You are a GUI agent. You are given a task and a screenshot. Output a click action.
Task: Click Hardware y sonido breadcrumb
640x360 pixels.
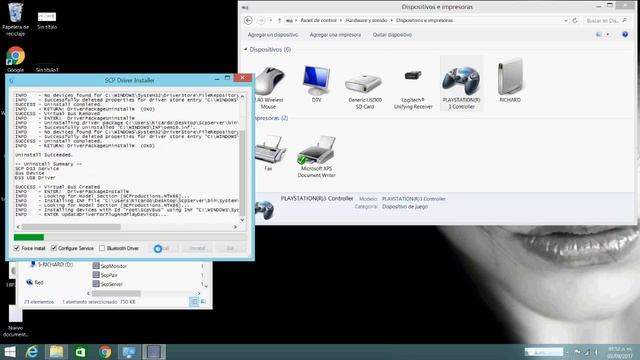[x=366, y=20]
